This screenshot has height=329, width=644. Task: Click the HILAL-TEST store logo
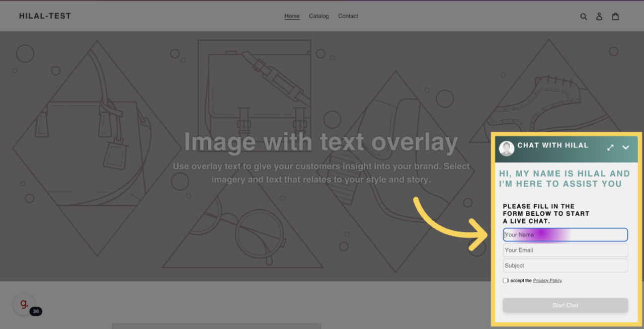pos(45,16)
